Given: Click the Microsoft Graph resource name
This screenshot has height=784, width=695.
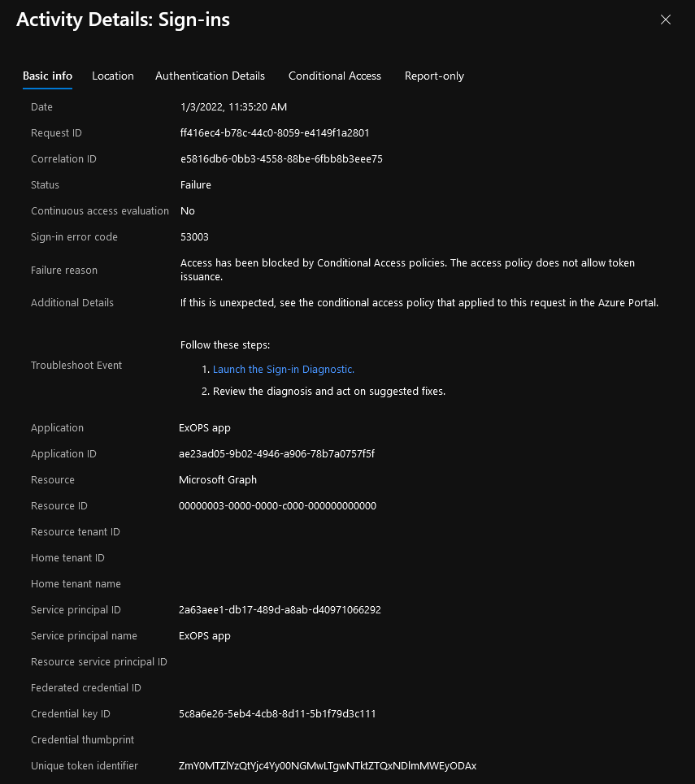Looking at the screenshot, I should (x=217, y=479).
